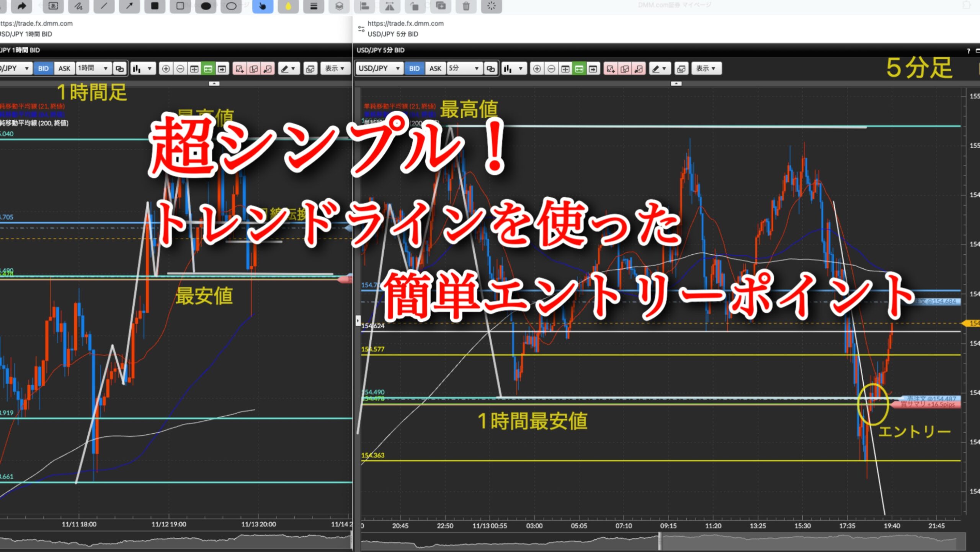This screenshot has height=552, width=980.
Task: Open the USD/JPY currency pair dropdown
Action: tap(379, 69)
